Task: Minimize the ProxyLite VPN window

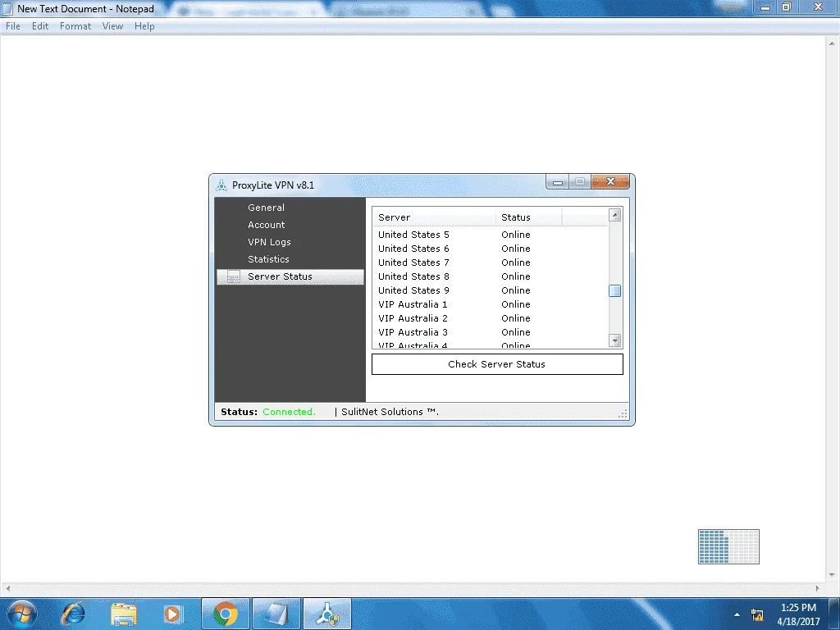Action: 557,182
